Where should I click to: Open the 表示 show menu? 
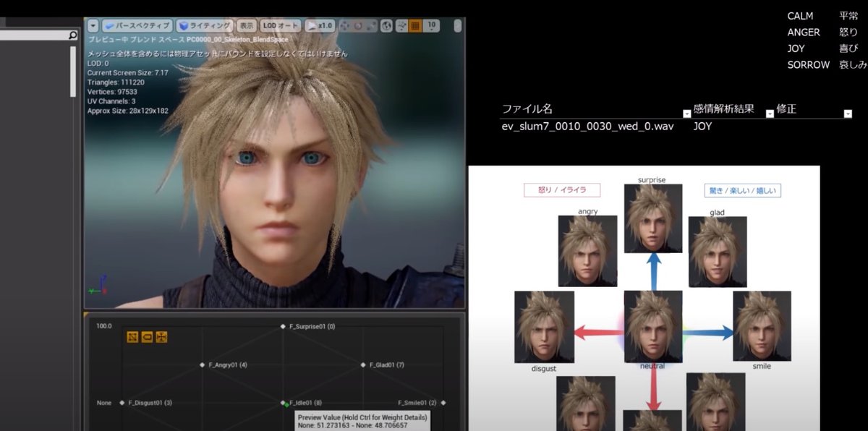[x=247, y=25]
